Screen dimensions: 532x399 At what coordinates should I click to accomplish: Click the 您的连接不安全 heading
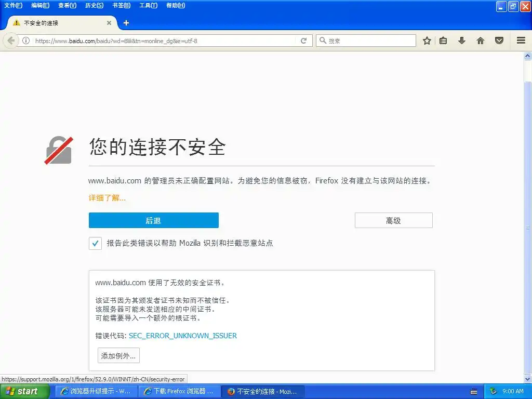click(x=157, y=147)
